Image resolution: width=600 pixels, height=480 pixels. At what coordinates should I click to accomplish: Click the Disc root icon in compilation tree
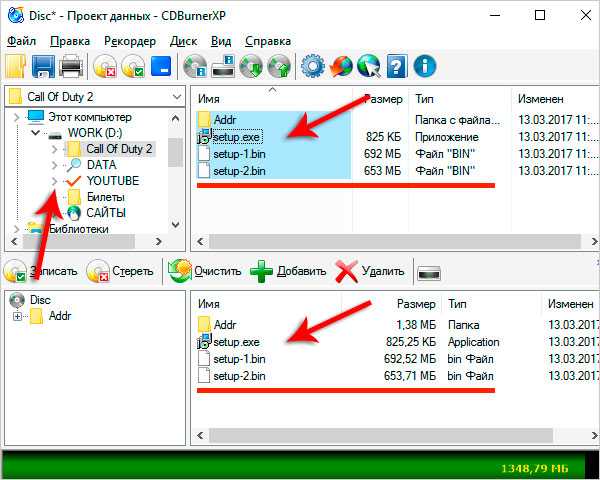[x=16, y=300]
